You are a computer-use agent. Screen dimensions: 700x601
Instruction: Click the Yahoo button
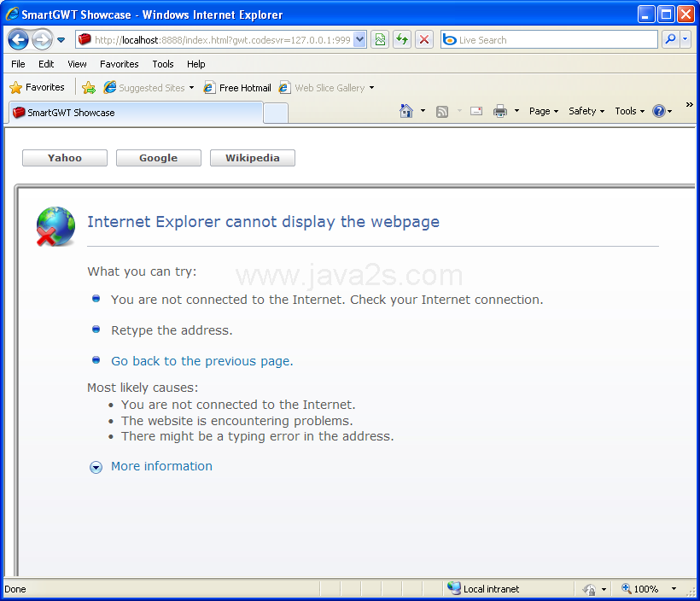tap(65, 158)
